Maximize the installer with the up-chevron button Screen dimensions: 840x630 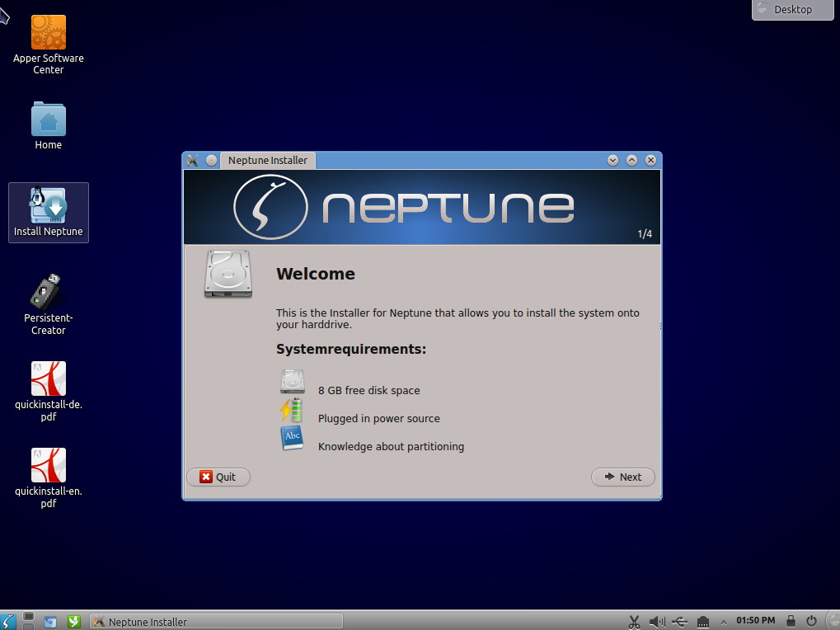(x=631, y=160)
